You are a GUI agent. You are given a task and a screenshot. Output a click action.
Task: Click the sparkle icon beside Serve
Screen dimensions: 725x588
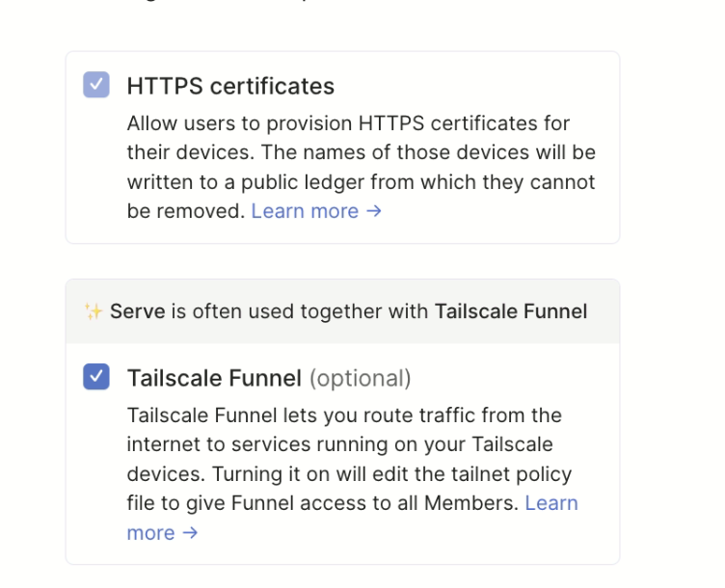94,311
